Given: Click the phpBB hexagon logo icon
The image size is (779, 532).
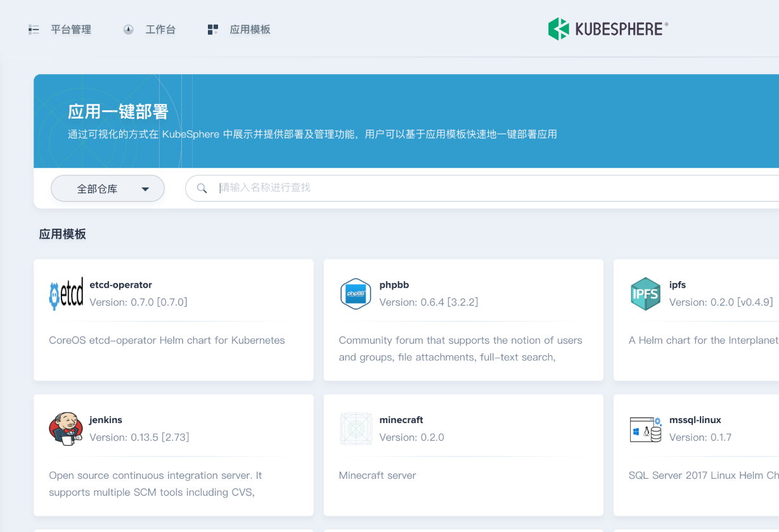Looking at the screenshot, I should [x=356, y=294].
